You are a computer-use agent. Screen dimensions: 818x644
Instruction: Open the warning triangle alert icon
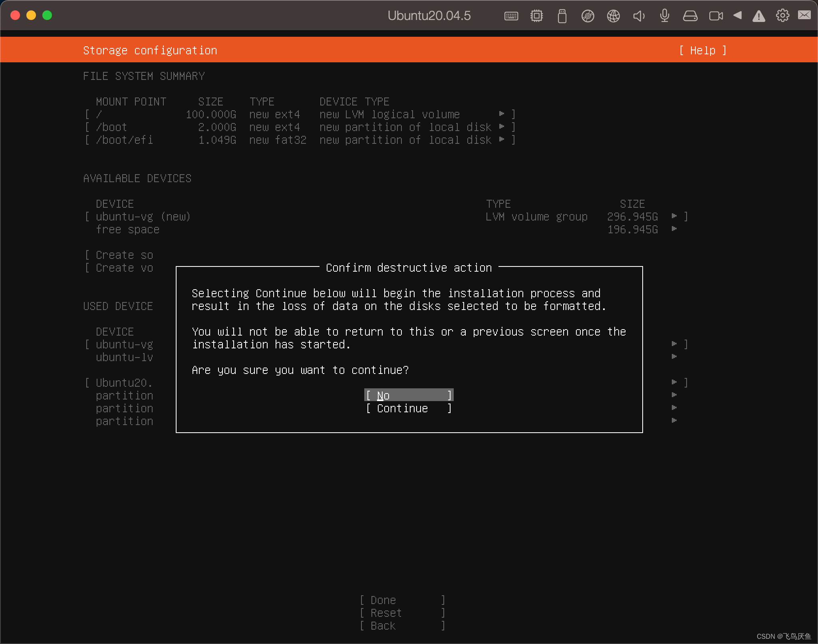point(758,16)
